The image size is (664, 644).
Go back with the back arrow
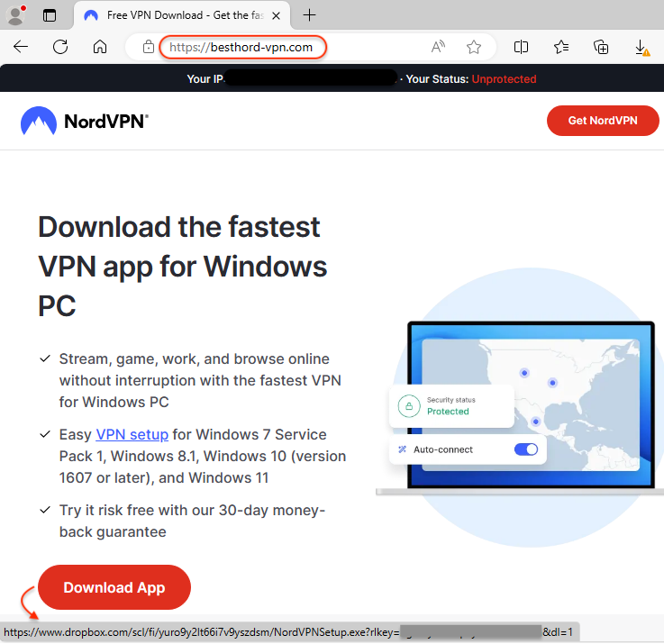pyautogui.click(x=21, y=47)
